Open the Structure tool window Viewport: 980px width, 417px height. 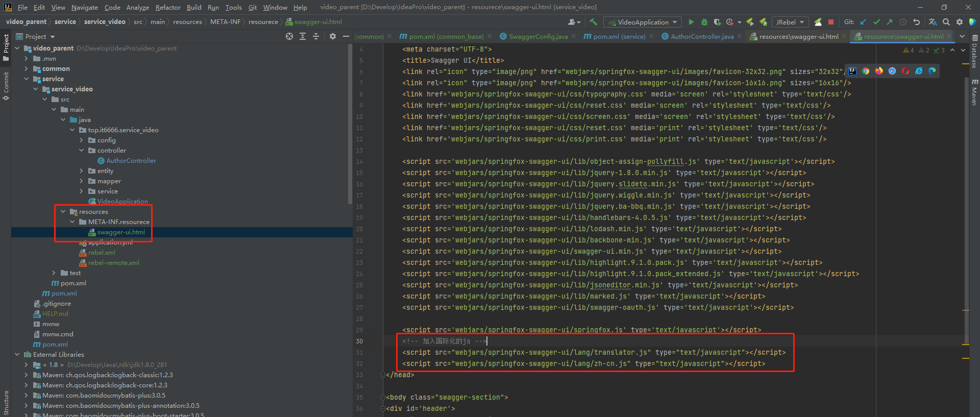point(6,403)
